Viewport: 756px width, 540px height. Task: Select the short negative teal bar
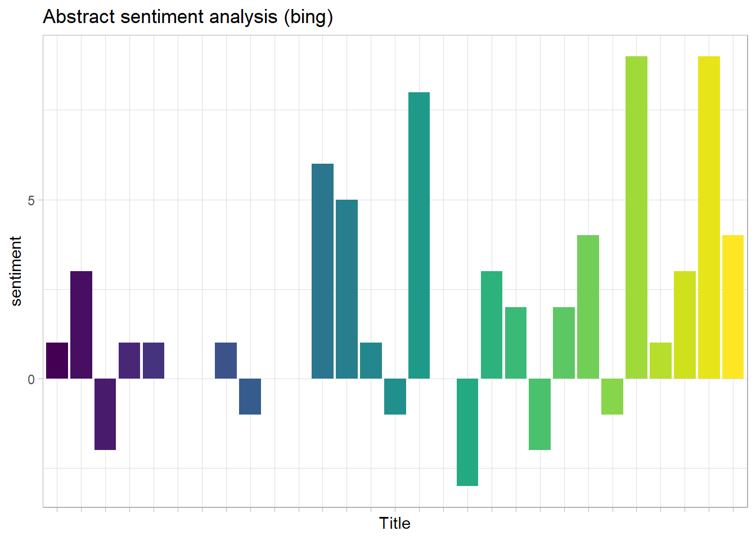pyautogui.click(x=395, y=397)
